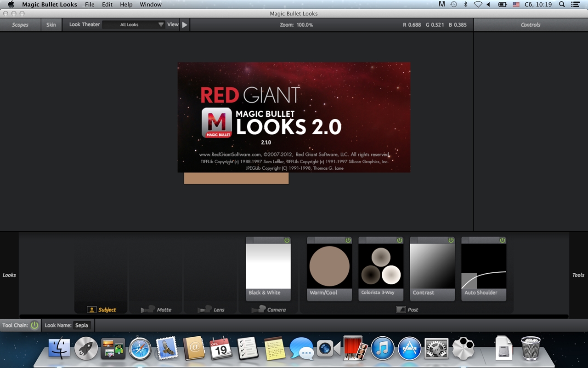Screen dimensions: 588x368
Task: Open Contacts address book in dock
Action: pos(194,349)
